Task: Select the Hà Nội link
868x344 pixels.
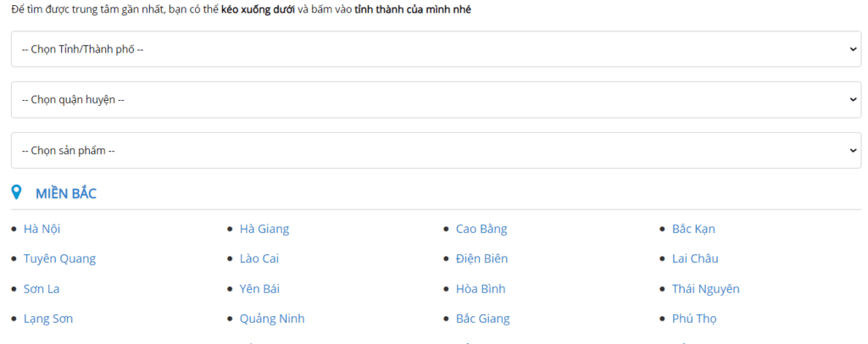Action: [x=42, y=229]
